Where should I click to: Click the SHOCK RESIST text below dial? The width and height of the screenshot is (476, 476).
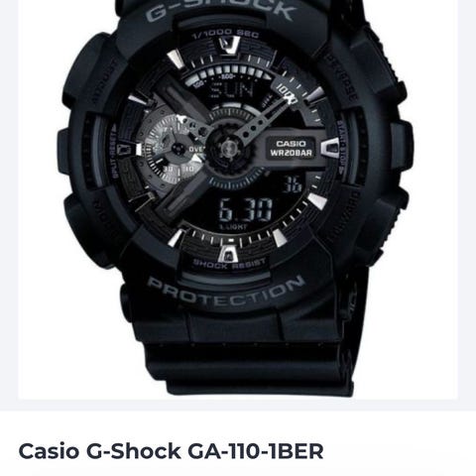[x=229, y=264]
